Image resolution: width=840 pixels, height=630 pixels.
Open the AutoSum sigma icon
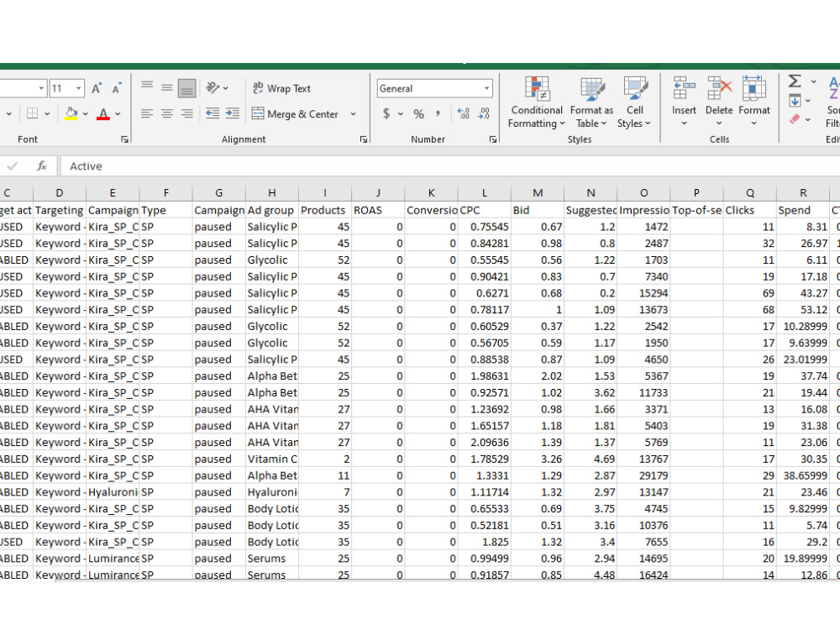click(795, 81)
